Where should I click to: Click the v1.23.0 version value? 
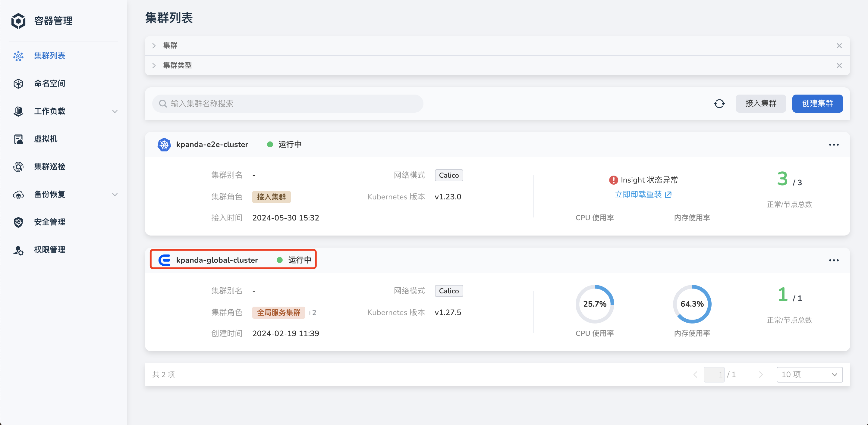[x=448, y=197]
